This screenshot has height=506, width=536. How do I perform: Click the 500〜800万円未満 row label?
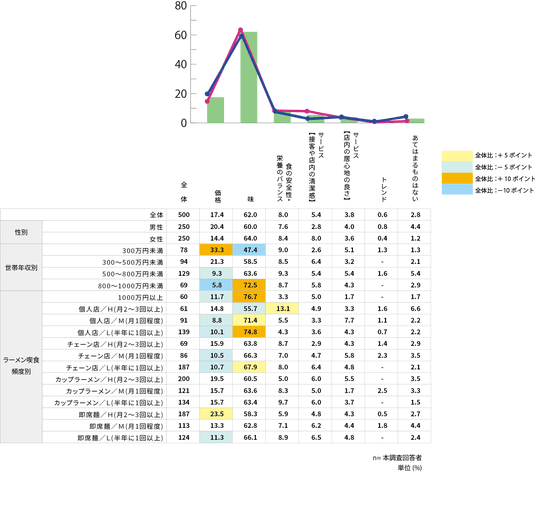(133, 274)
